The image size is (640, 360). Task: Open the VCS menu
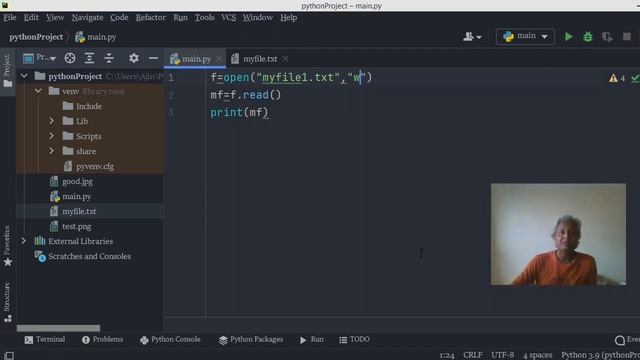229,18
